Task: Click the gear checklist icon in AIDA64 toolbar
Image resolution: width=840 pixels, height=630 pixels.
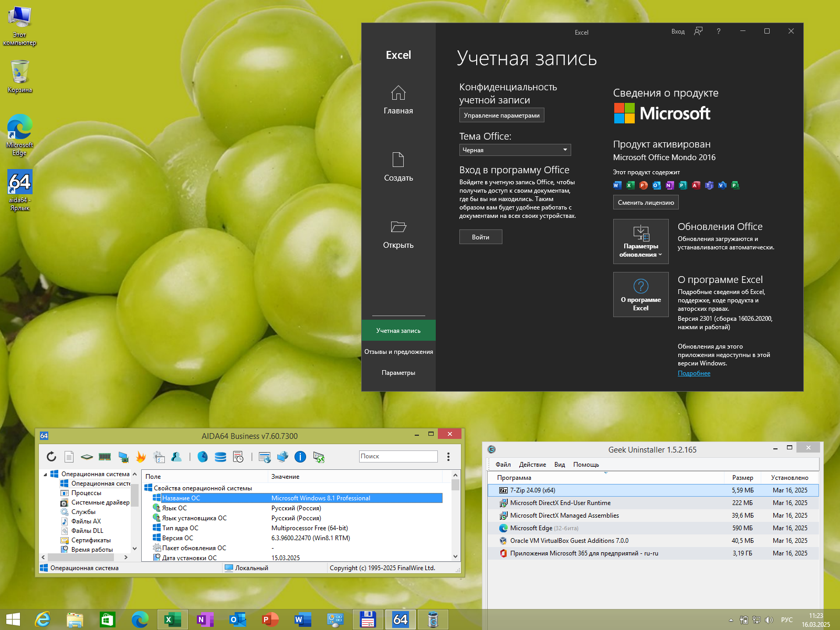Action: pos(159,457)
